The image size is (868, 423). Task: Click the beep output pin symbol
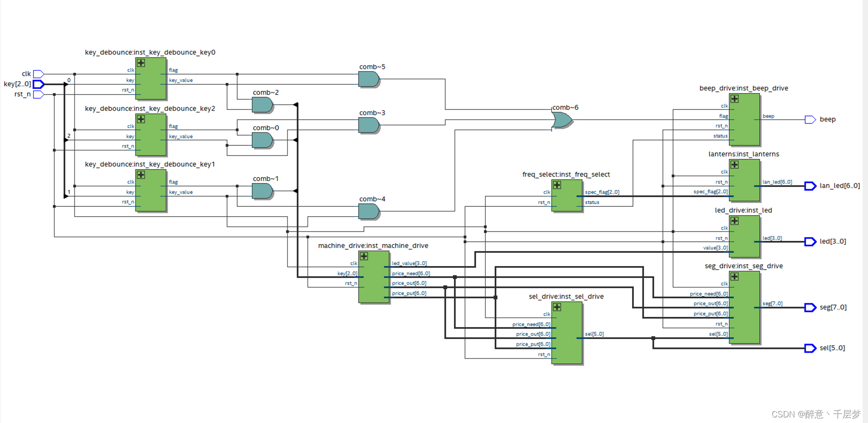810,120
